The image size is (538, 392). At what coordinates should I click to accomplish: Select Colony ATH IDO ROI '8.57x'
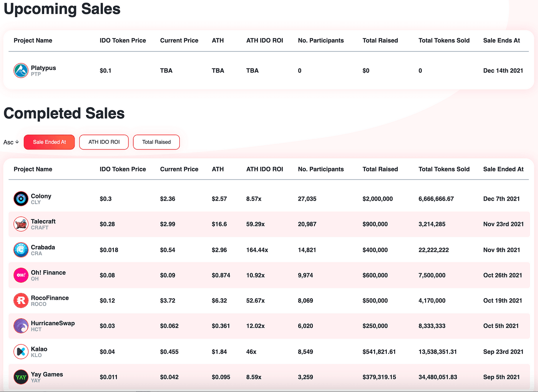pyautogui.click(x=254, y=199)
